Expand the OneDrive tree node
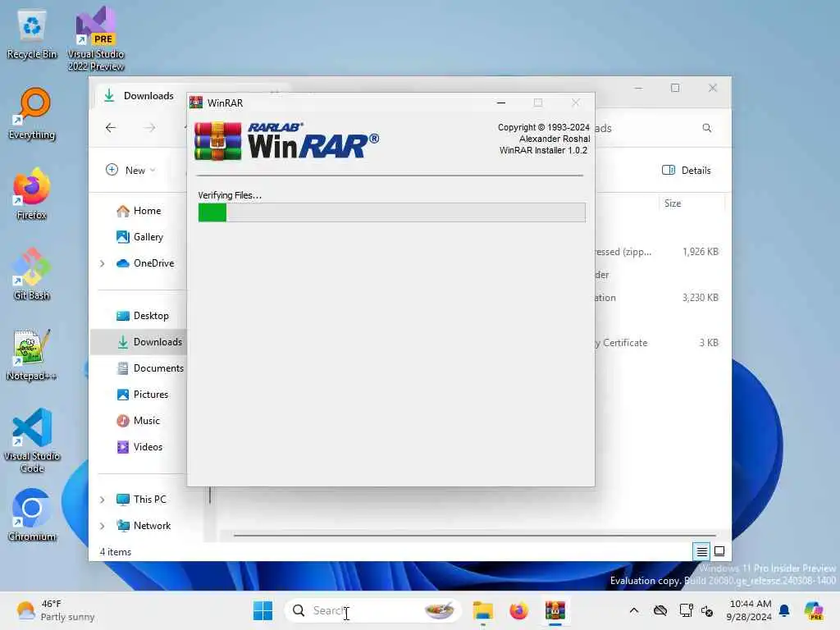This screenshot has width=840, height=630. (x=102, y=263)
